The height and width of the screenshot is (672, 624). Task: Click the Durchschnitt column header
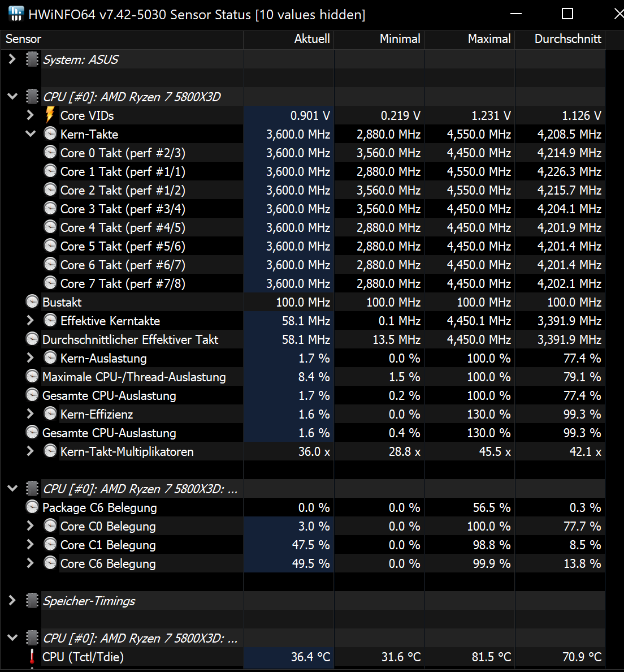click(x=560, y=39)
